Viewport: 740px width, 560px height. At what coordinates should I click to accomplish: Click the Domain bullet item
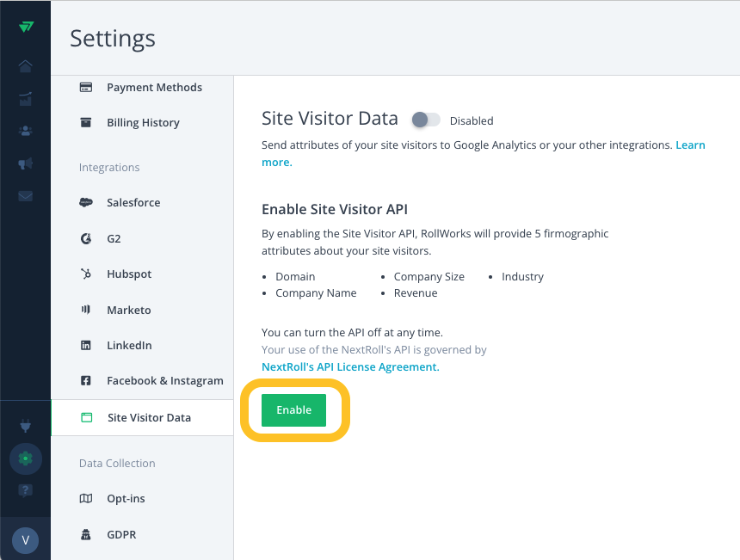point(295,276)
